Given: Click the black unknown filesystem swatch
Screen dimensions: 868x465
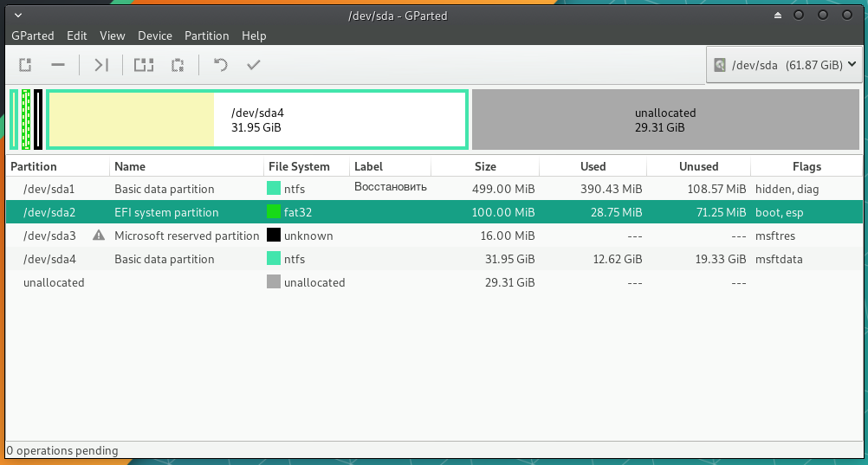Looking at the screenshot, I should tap(274, 236).
